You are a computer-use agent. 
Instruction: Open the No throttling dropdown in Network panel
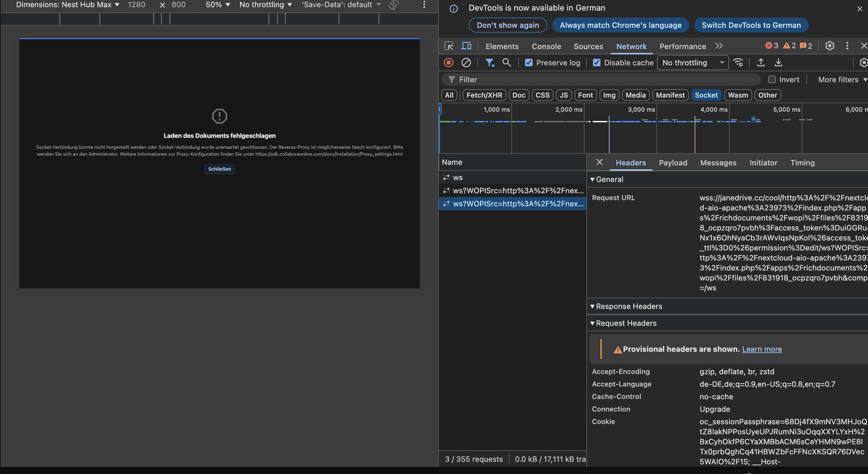[692, 63]
